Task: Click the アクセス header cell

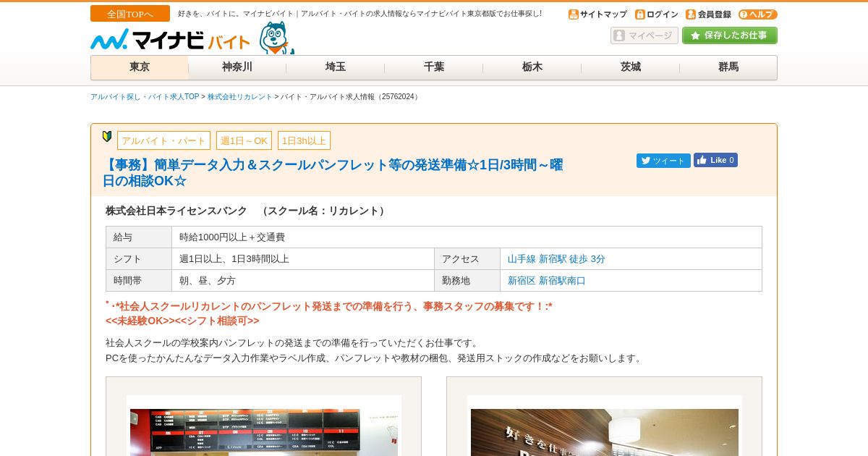Action: [467, 259]
